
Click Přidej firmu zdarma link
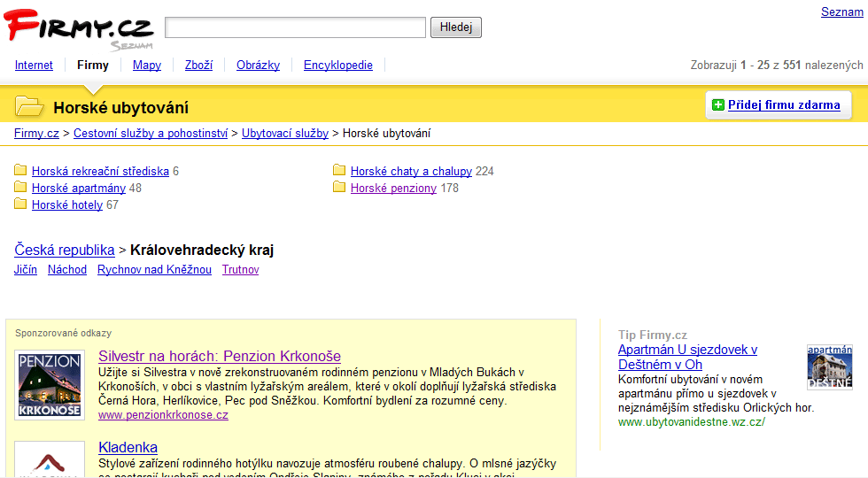[784, 105]
